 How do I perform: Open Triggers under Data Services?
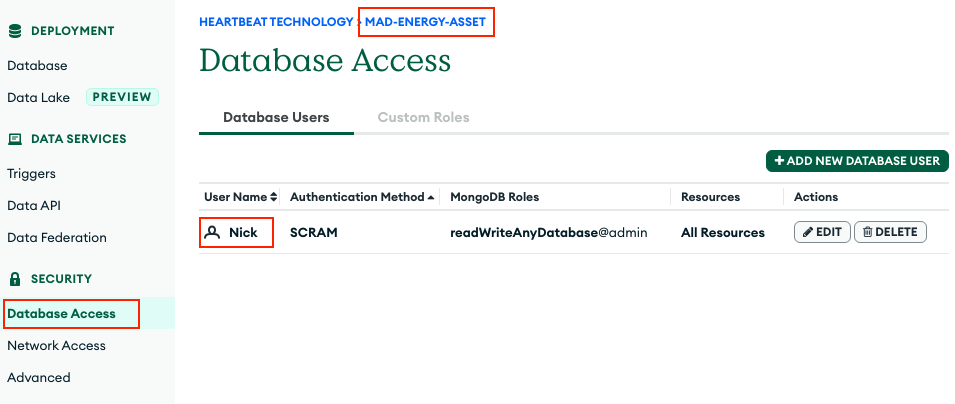[31, 174]
